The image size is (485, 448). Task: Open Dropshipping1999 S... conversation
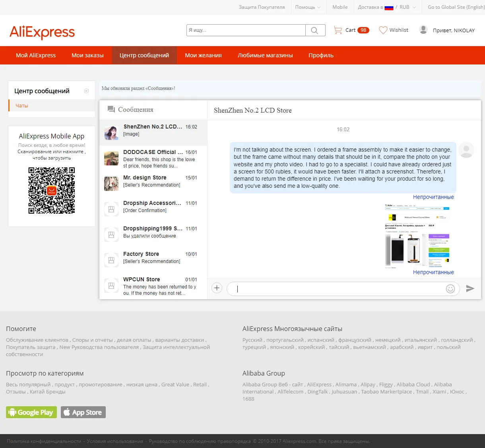tap(153, 235)
